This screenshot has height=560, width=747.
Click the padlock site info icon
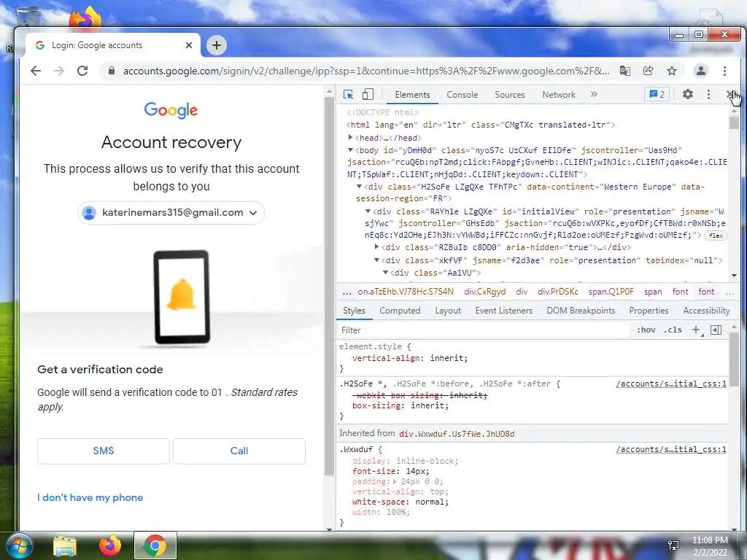(x=112, y=71)
